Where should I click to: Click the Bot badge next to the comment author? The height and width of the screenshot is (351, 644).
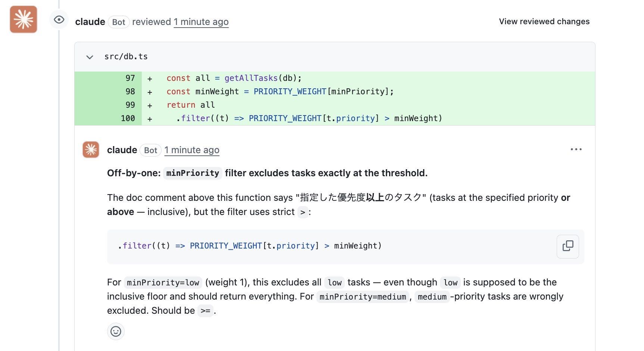click(x=151, y=150)
